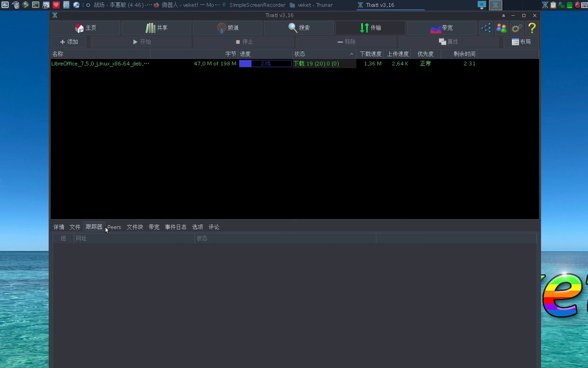Click the Tixati window menu icon in titlebar

[55, 15]
